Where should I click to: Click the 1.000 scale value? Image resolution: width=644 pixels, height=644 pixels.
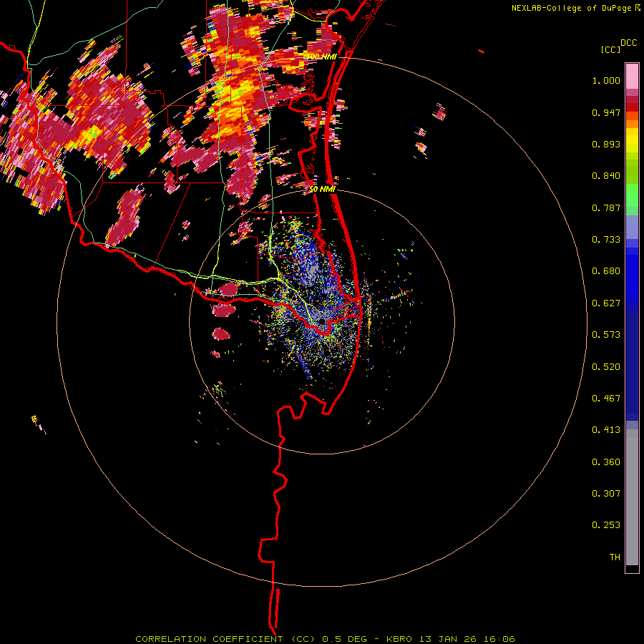pyautogui.click(x=606, y=80)
